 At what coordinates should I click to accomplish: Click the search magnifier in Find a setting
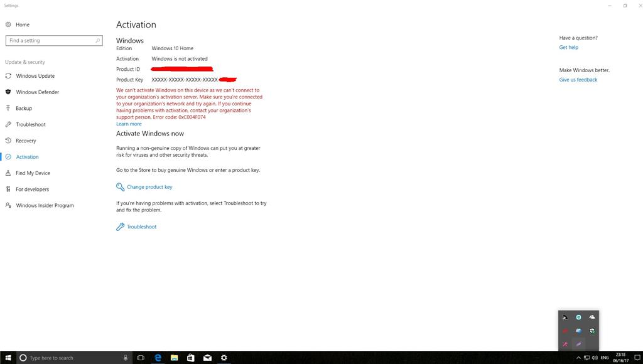(97, 41)
